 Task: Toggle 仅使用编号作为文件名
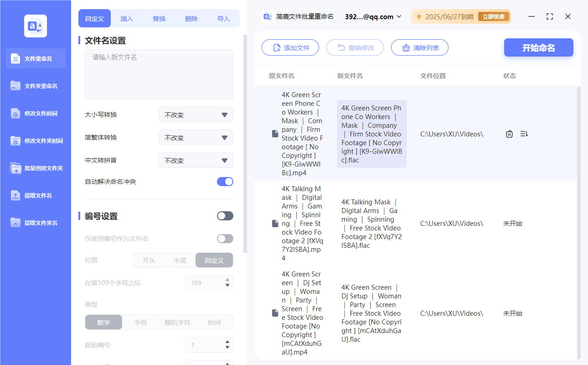pos(225,238)
